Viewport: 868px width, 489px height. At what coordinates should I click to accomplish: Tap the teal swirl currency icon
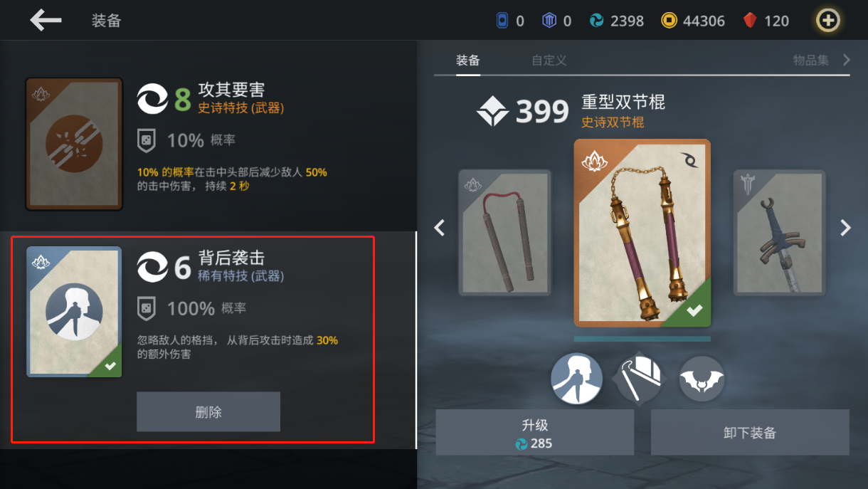coord(597,21)
